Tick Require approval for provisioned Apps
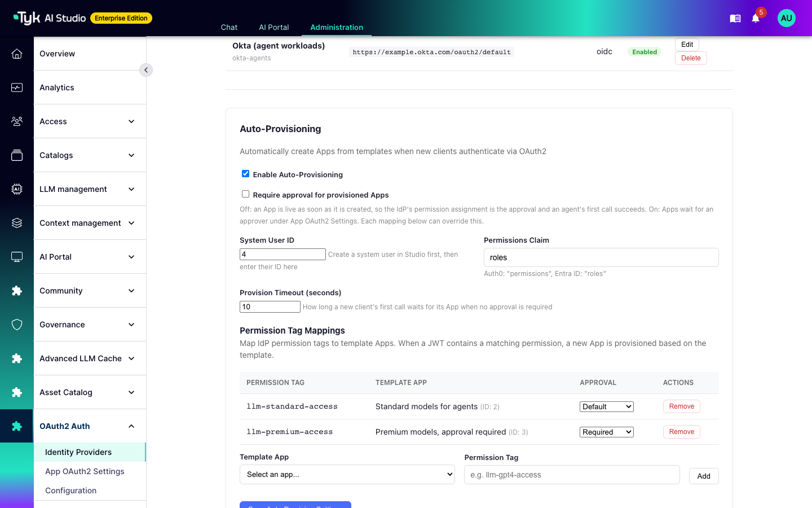Viewport: 812px width, 508px height. (x=245, y=194)
